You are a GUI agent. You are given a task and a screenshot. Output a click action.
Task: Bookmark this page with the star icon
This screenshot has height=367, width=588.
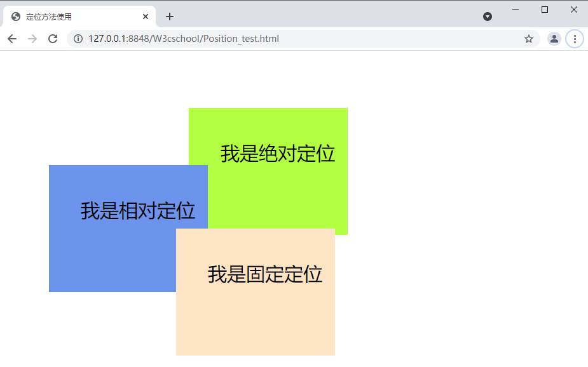528,39
